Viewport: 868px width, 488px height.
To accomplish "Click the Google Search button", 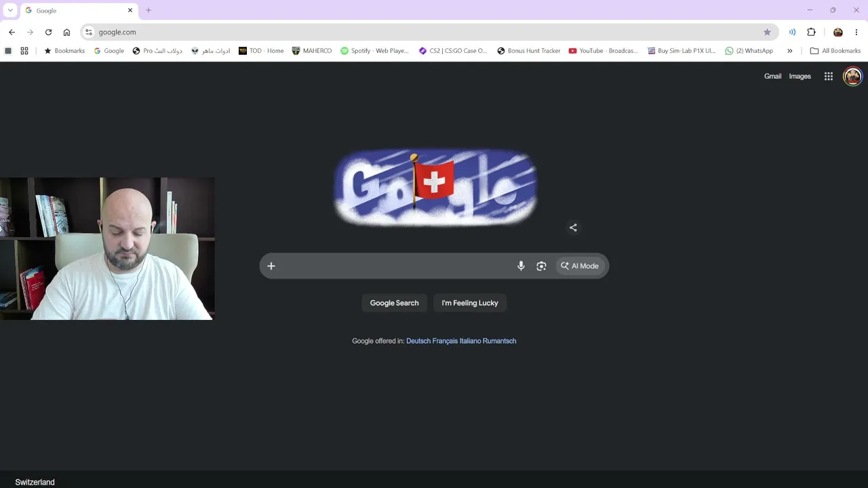I will [395, 303].
